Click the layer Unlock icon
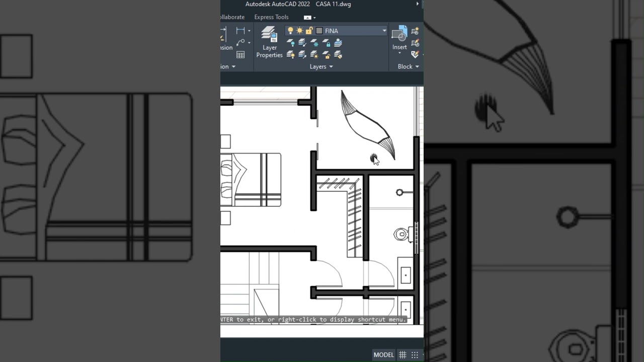This screenshot has width=644, height=362. pos(327,55)
